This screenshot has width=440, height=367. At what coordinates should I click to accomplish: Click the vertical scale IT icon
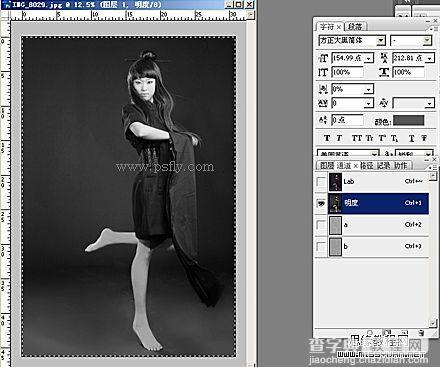click(x=323, y=72)
